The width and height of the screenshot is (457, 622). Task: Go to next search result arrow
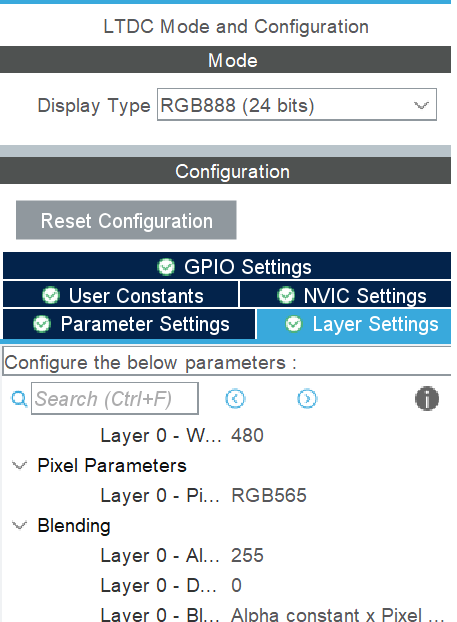(307, 399)
